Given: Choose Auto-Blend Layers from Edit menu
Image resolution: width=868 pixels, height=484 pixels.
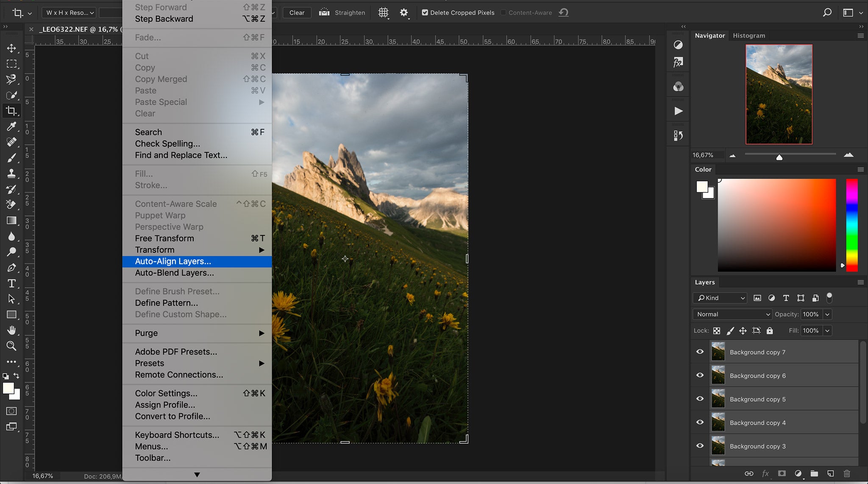Looking at the screenshot, I should [174, 273].
